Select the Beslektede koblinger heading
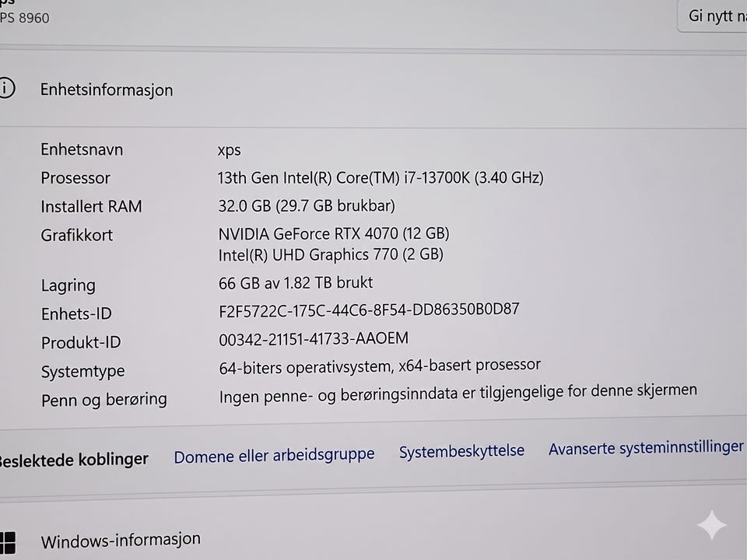Screen dimensions: 747x560 coord(74,460)
